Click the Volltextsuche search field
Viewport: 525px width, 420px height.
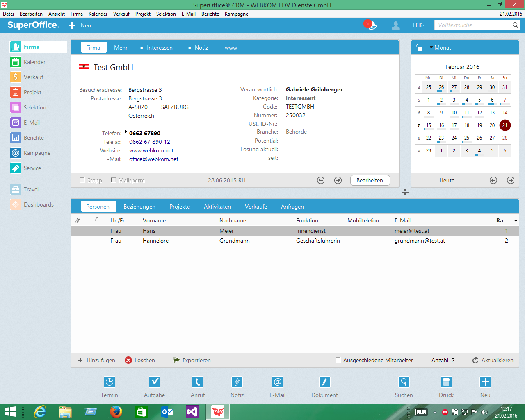pyautogui.click(x=468, y=25)
